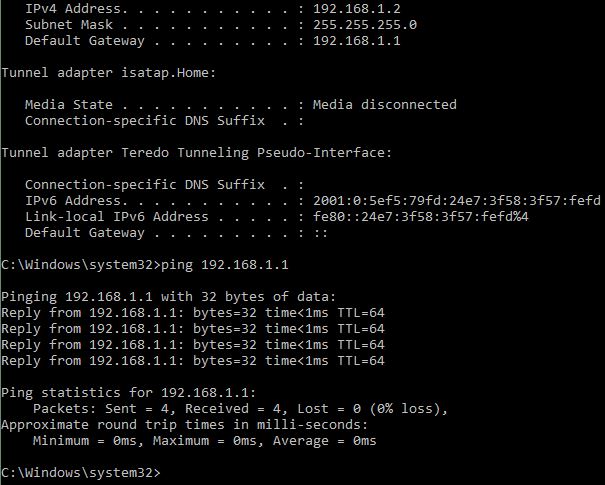Click the "Ping statistics for 192.168.1.1:" line
Image resolution: width=605 pixels, height=485 pixels.
(128, 392)
